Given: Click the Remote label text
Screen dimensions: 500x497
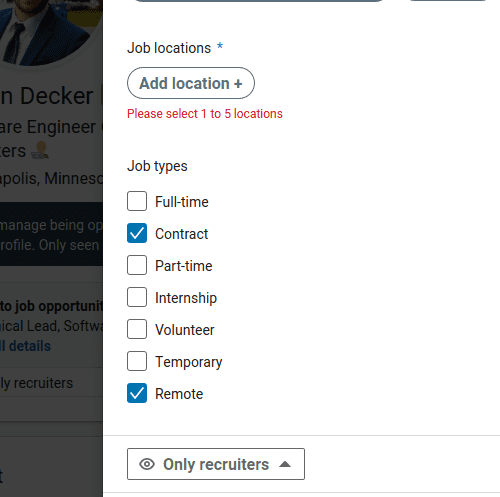Looking at the screenshot, I should pyautogui.click(x=179, y=394).
